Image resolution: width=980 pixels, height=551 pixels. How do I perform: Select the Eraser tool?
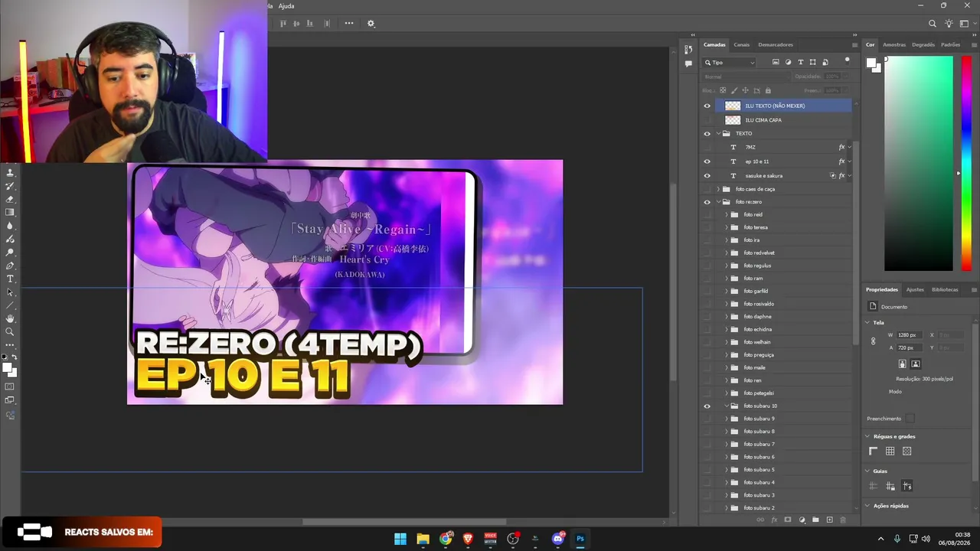(10, 199)
